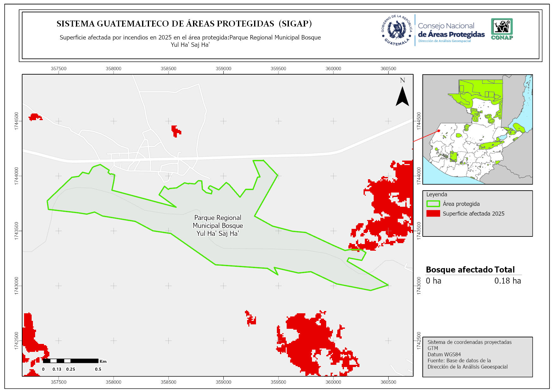Click the Dirección de Análisis Geoespacial subtitle
Image resolution: width=555 pixels, height=392 pixels.
pyautogui.click(x=444, y=41)
